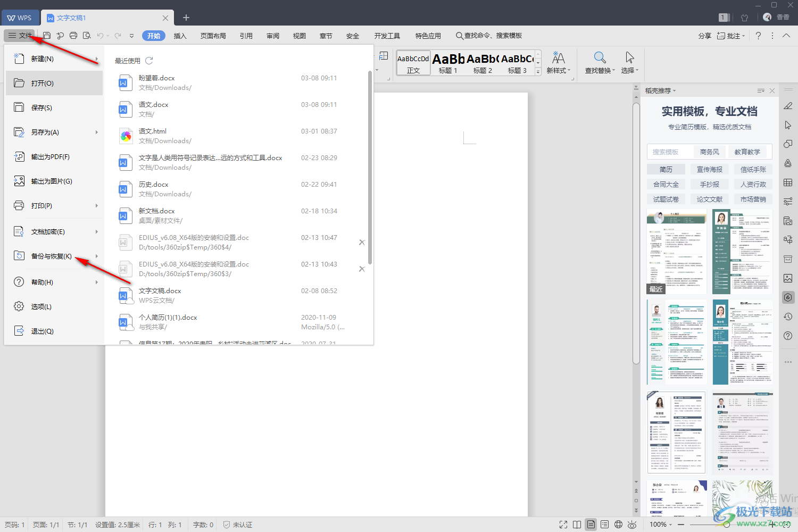This screenshot has width=798, height=532.
Task: Remove EDIUS 10:47 entry with X
Action: pyautogui.click(x=362, y=243)
